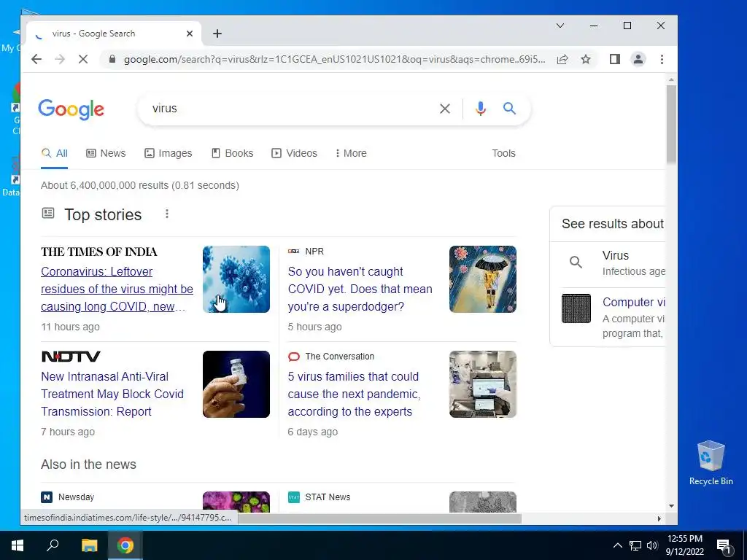Click Computer virus thumbnail image
Screen dimensions: 747x560
[x=576, y=308]
